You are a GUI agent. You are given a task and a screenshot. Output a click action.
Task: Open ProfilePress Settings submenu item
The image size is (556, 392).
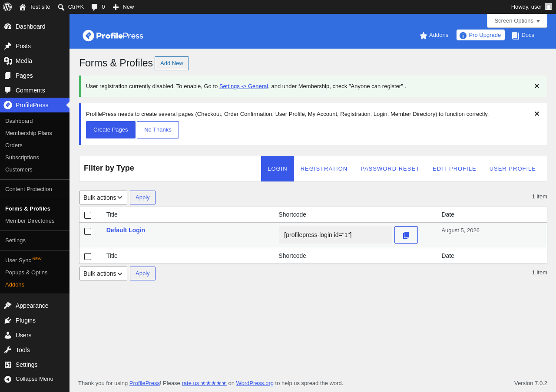(35, 240)
